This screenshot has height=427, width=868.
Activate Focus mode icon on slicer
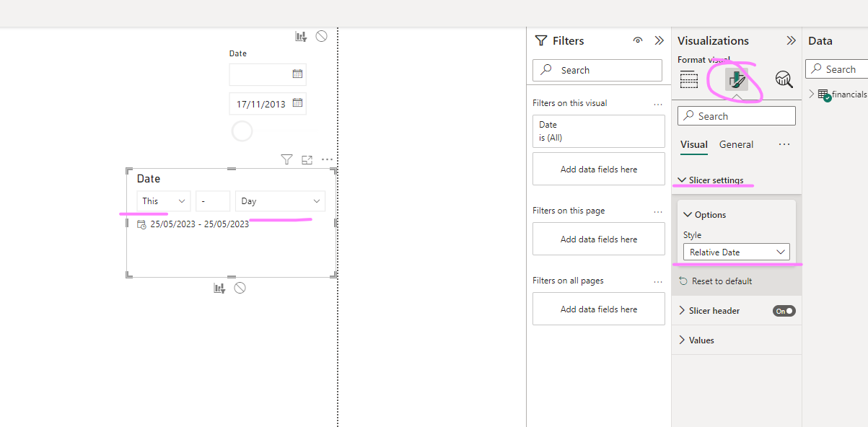coord(307,159)
